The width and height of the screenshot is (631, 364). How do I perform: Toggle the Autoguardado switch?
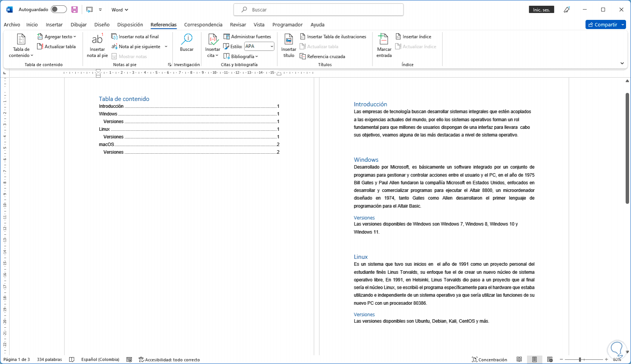pyautogui.click(x=59, y=10)
